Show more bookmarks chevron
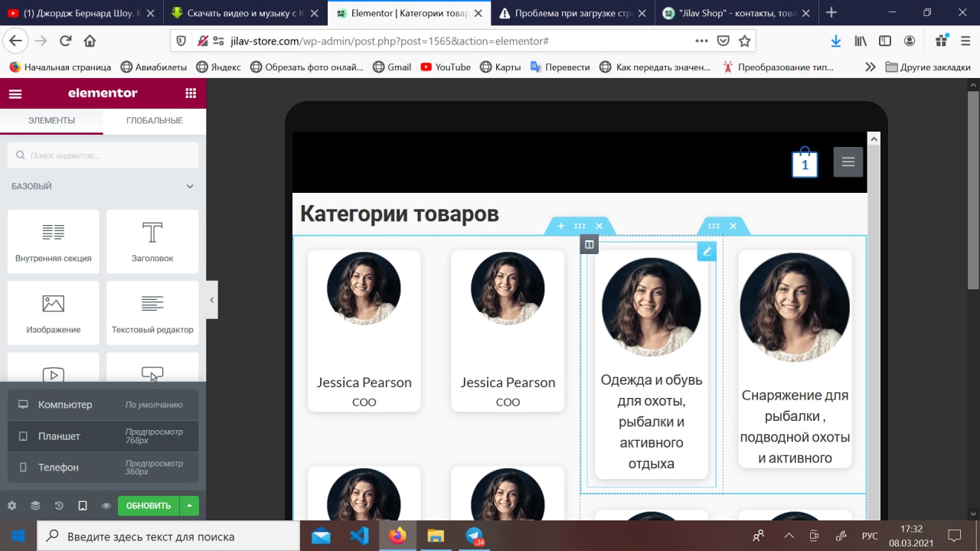The width and height of the screenshot is (980, 551). (x=870, y=67)
